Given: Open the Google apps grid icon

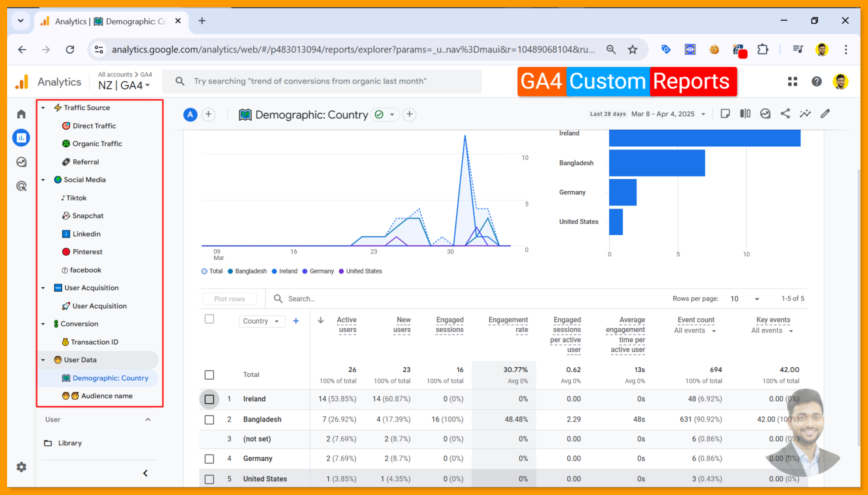Looking at the screenshot, I should pyautogui.click(x=792, y=81).
